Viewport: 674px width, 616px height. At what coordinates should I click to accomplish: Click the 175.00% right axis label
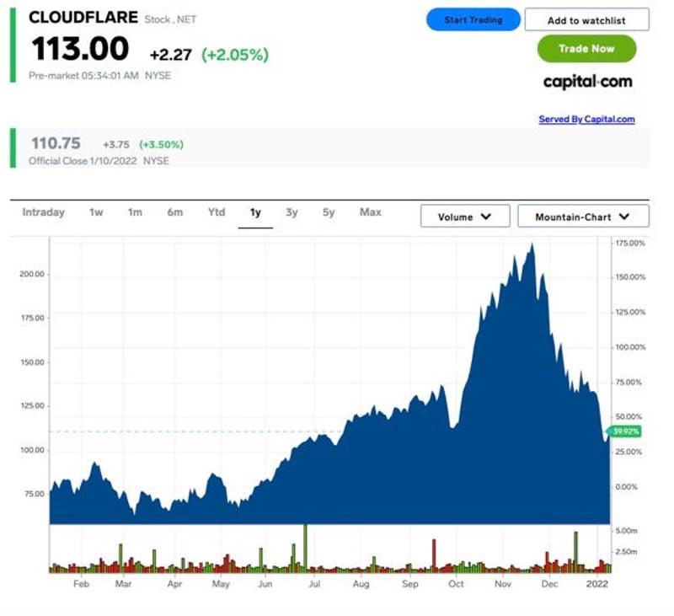click(630, 244)
